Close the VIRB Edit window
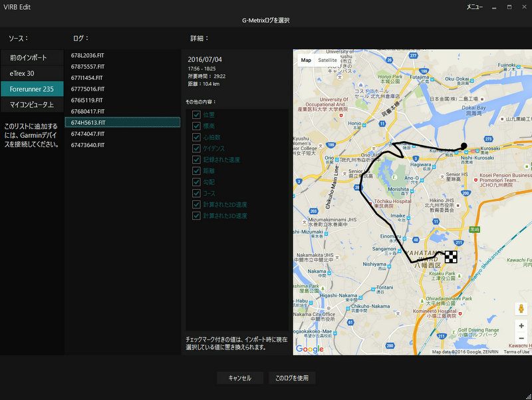The height and width of the screenshot is (400, 532). tap(524, 7)
